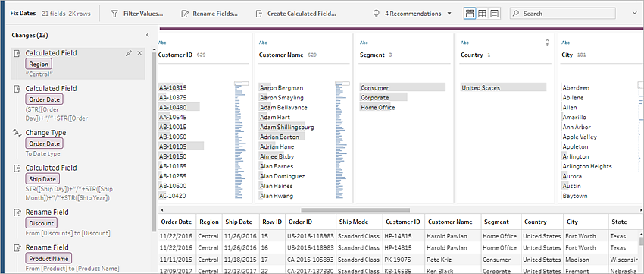Click the Change Type icon
644x274 pixels.
17,133
